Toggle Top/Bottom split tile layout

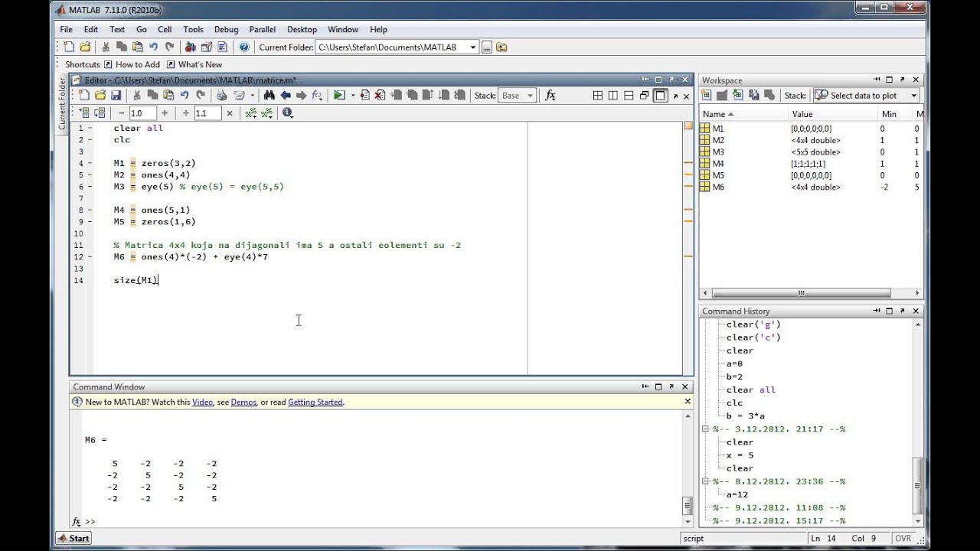629,96
